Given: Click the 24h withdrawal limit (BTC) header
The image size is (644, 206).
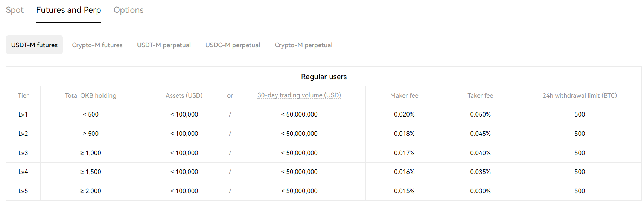Looking at the screenshot, I should [580, 95].
